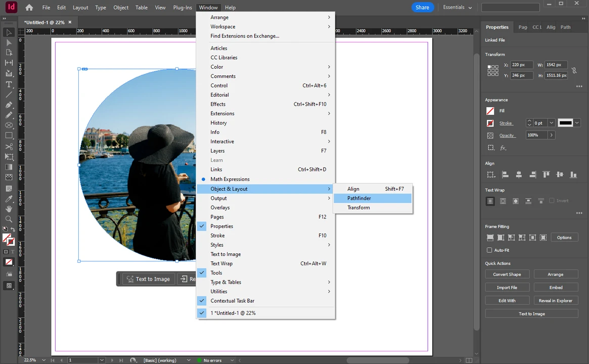Viewport: 589px width, 364px height.
Task: Open page number dropdown in status bar
Action: tap(102, 360)
